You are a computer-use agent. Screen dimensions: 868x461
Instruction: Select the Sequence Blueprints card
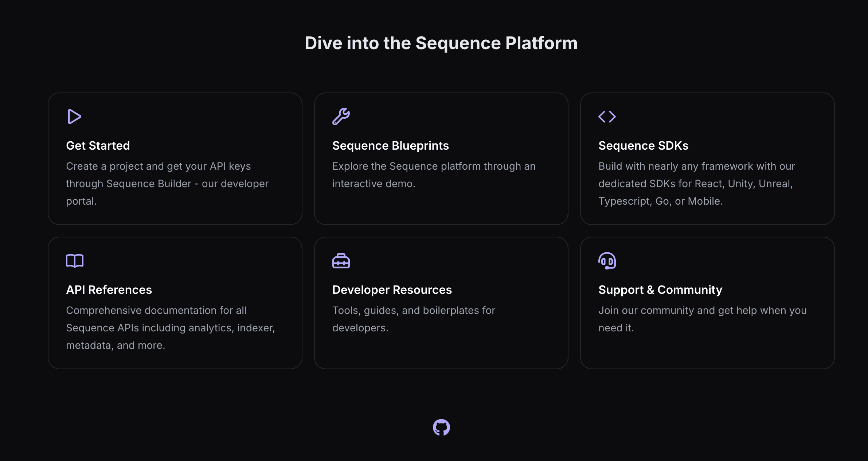(x=441, y=158)
